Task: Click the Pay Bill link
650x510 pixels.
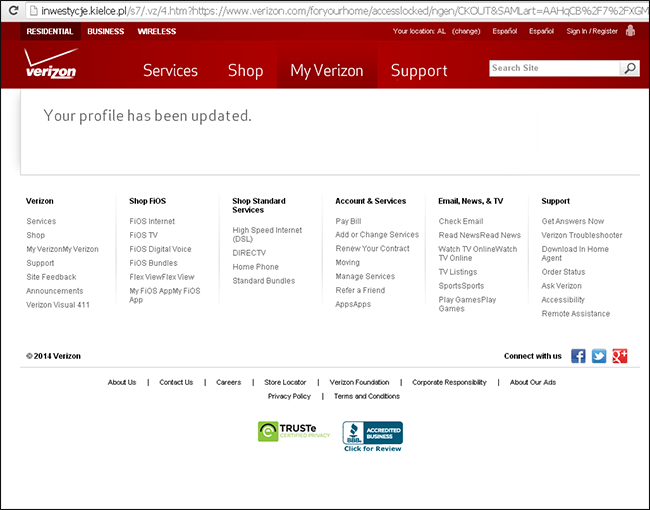Action: (x=348, y=221)
